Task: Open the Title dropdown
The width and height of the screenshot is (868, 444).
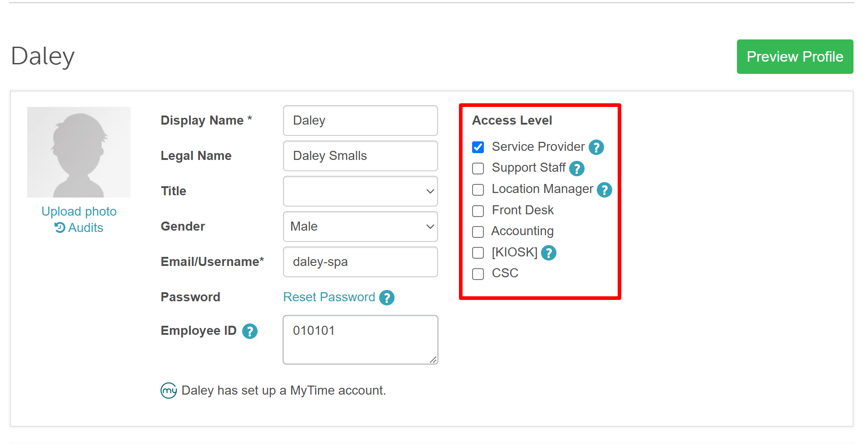Action: pyautogui.click(x=361, y=191)
